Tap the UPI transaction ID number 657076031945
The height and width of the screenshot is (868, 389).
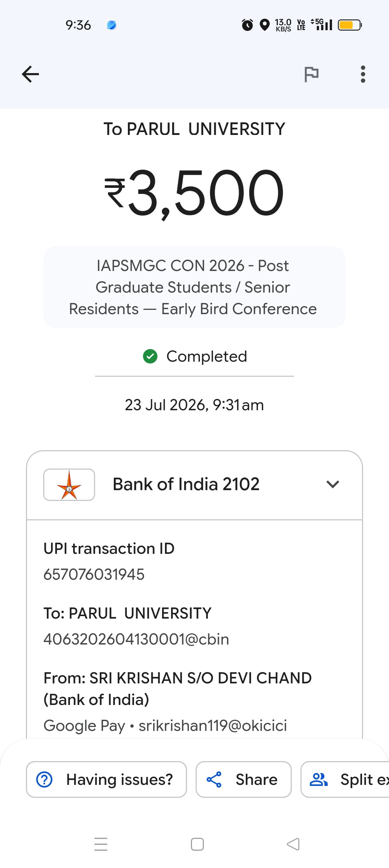click(94, 575)
